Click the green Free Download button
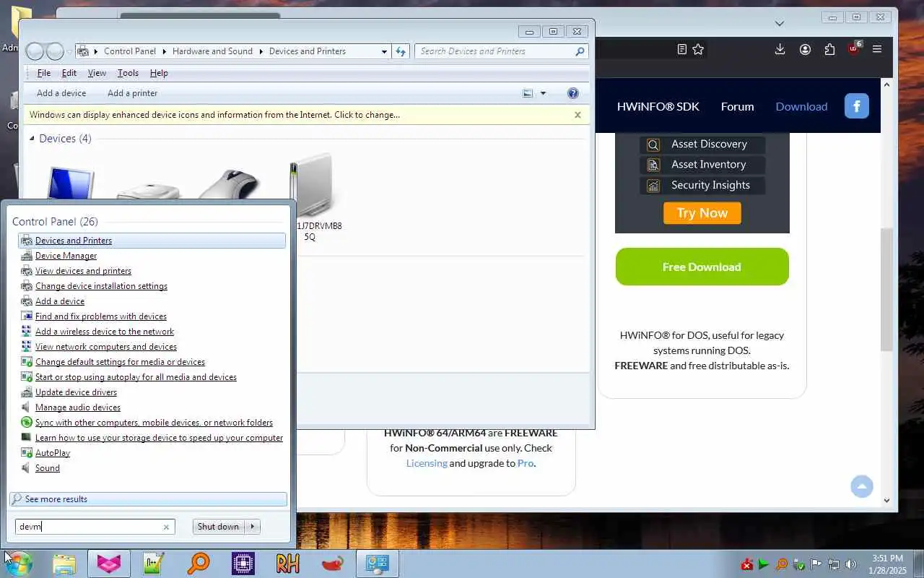Image resolution: width=924 pixels, height=578 pixels. (702, 267)
